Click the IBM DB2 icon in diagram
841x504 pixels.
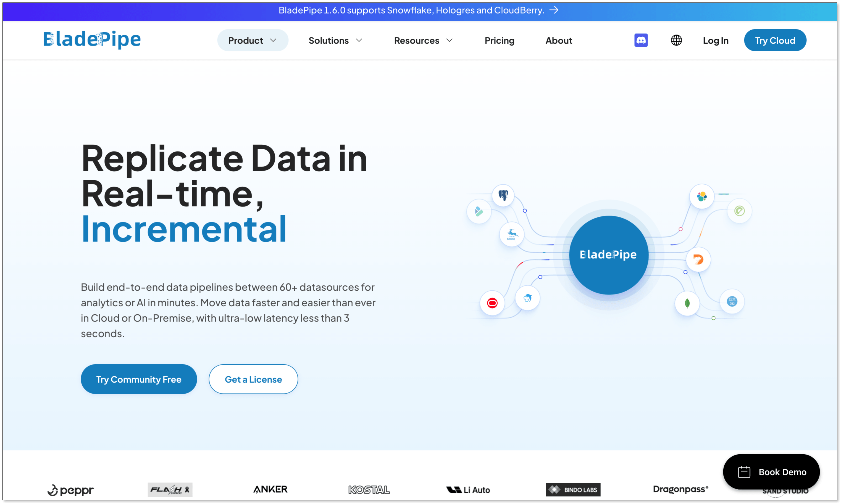(732, 301)
